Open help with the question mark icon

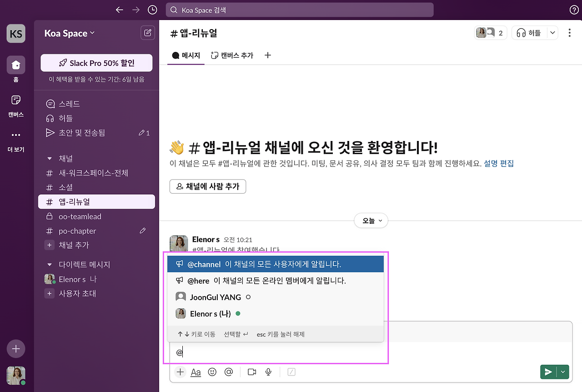coord(574,9)
